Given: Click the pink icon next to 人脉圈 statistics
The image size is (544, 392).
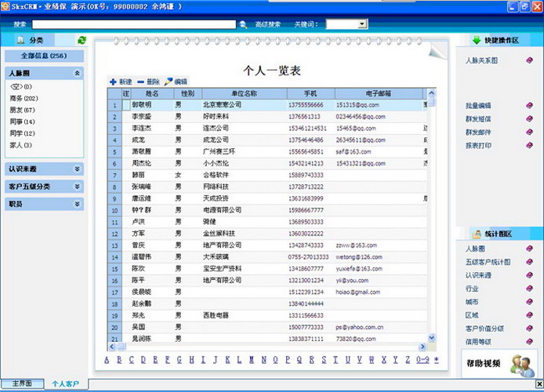Looking at the screenshot, I should pyautogui.click(x=529, y=249).
